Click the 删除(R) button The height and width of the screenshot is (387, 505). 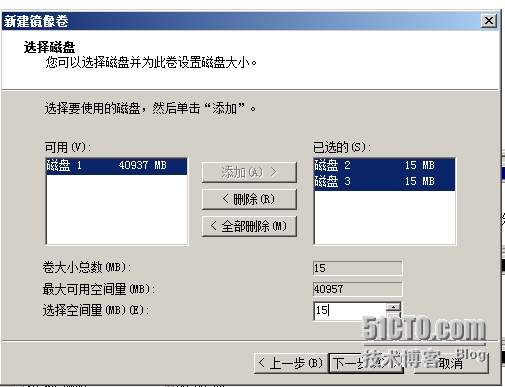coord(249,199)
